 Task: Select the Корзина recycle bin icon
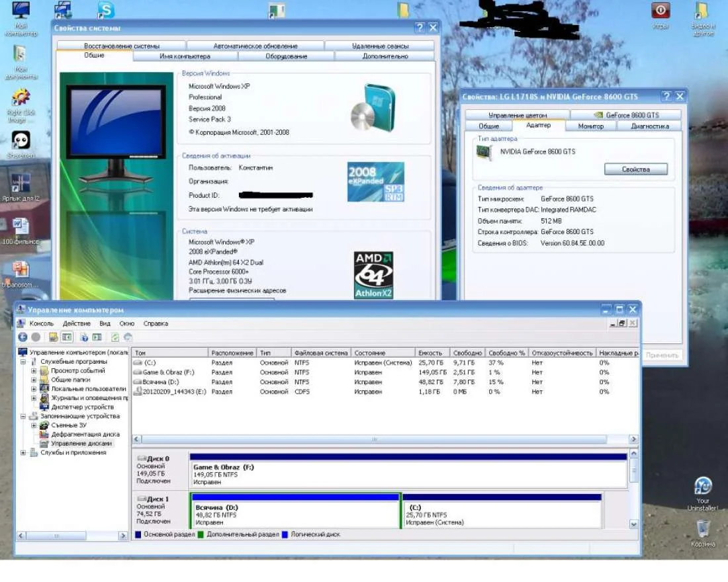[703, 529]
